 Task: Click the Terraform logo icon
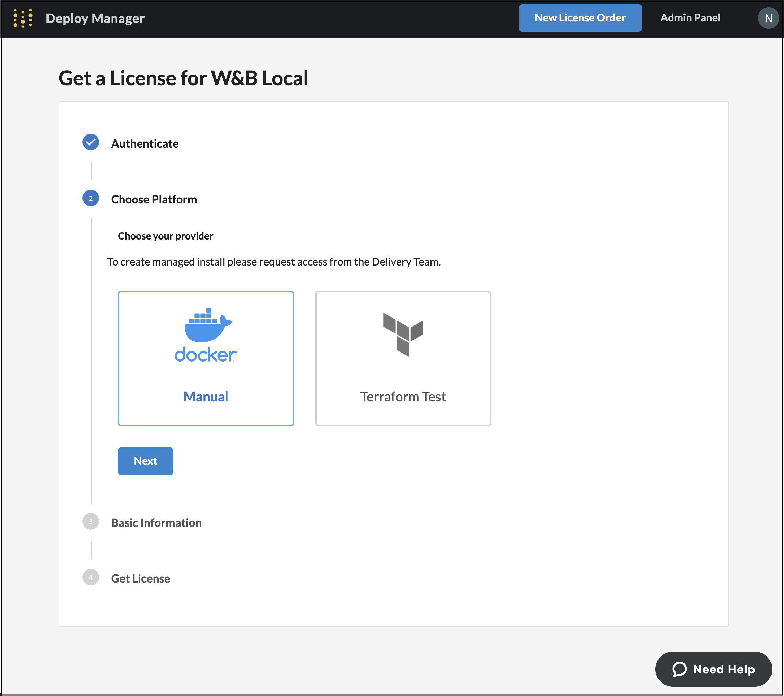403,334
